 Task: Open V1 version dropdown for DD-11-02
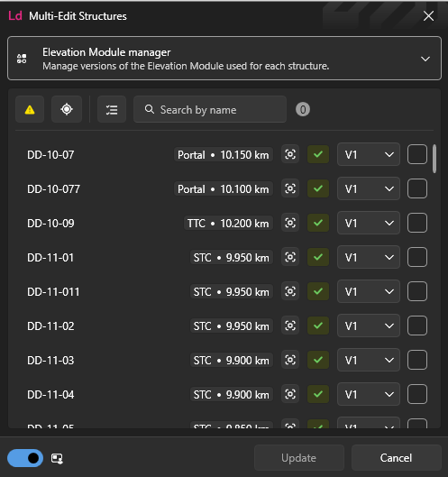(x=369, y=326)
